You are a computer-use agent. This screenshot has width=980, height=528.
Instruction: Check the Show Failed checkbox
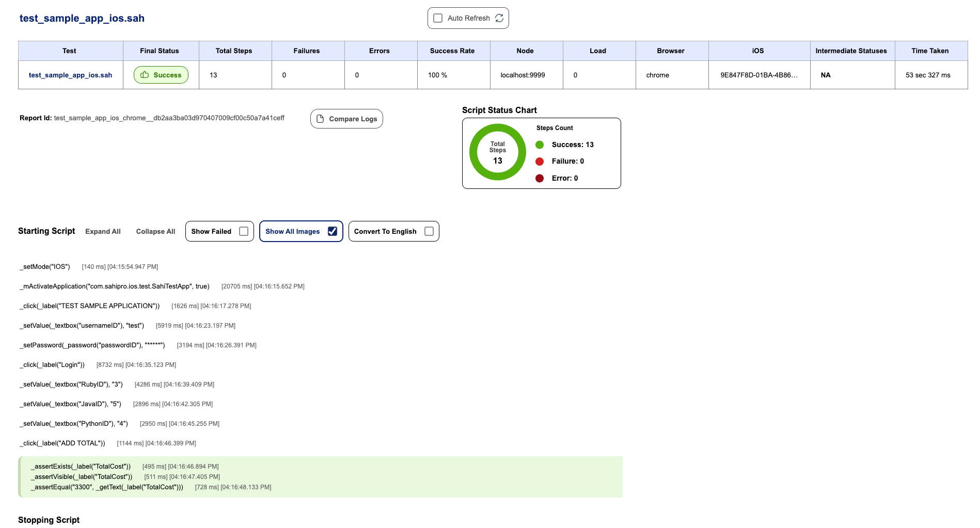tap(244, 231)
